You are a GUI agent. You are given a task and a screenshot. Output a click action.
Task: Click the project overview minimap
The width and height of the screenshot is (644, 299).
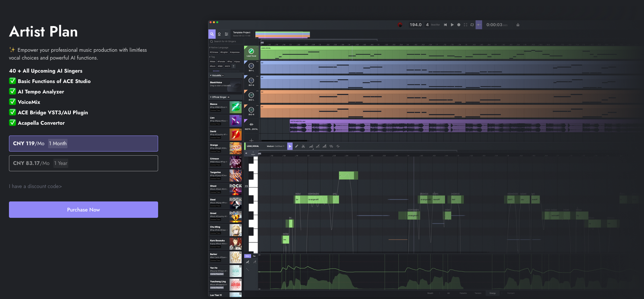click(x=283, y=35)
